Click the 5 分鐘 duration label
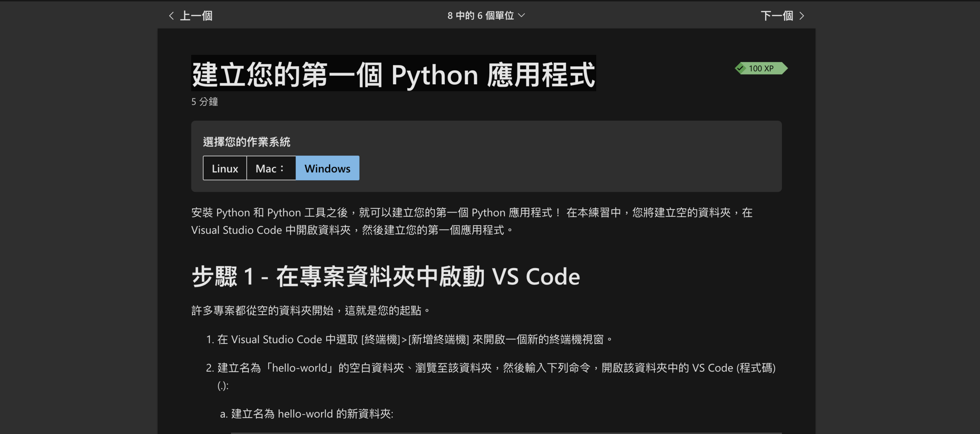Screen dimensions: 980x434 point(205,102)
